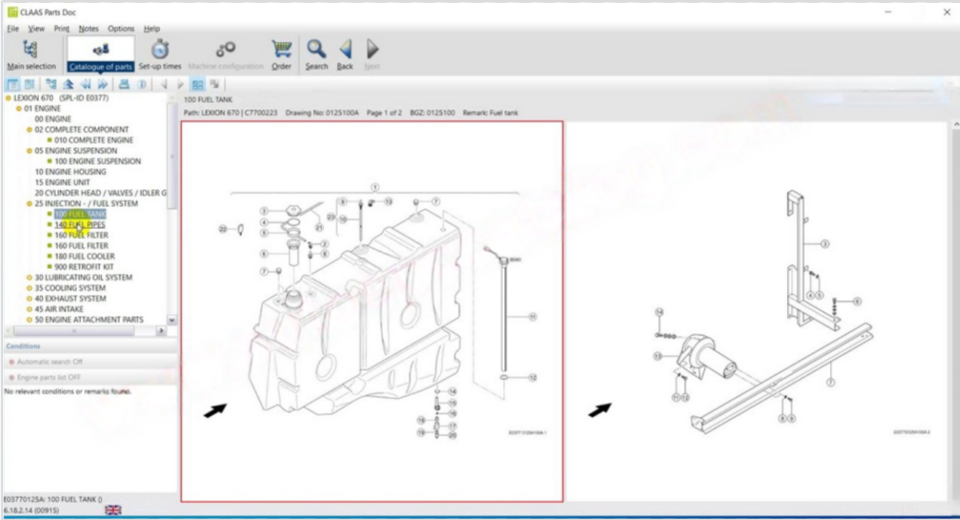Click the print icon in small toolbar
This screenshot has height=520, width=960.
124,85
